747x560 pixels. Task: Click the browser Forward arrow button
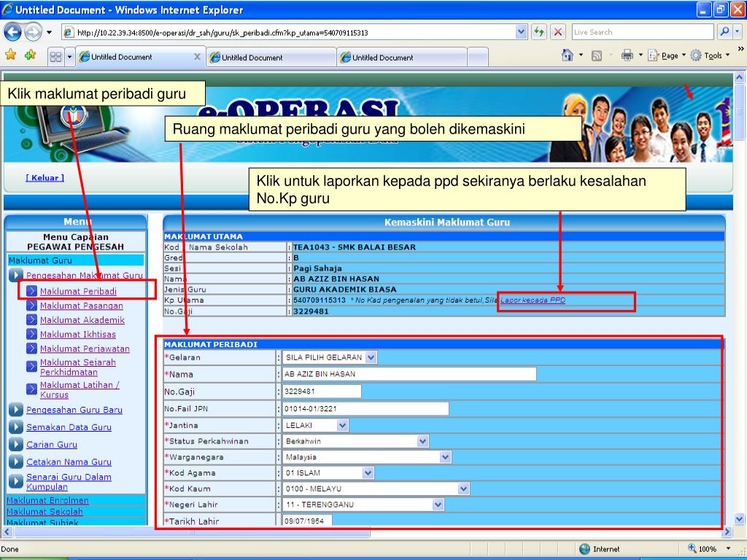click(x=33, y=32)
